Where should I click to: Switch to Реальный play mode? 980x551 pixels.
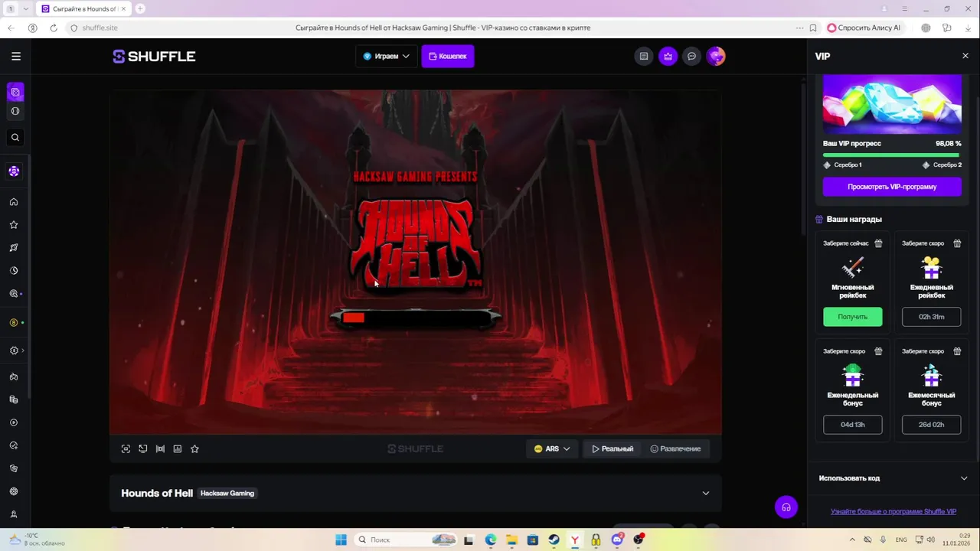point(612,449)
